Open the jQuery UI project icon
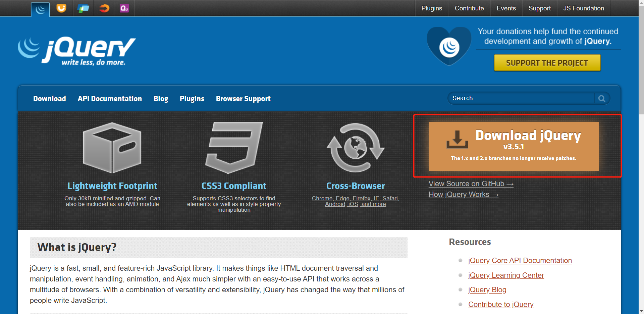 click(x=61, y=8)
